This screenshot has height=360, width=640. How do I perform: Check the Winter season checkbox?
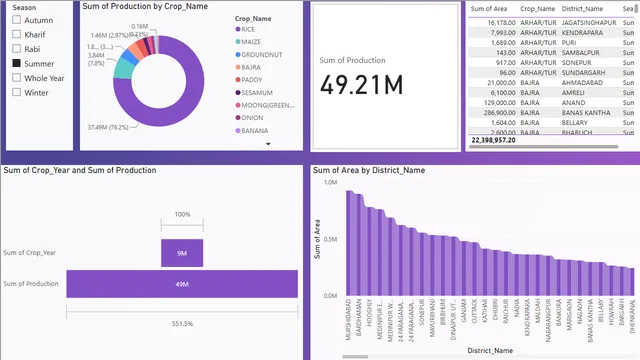(x=16, y=92)
